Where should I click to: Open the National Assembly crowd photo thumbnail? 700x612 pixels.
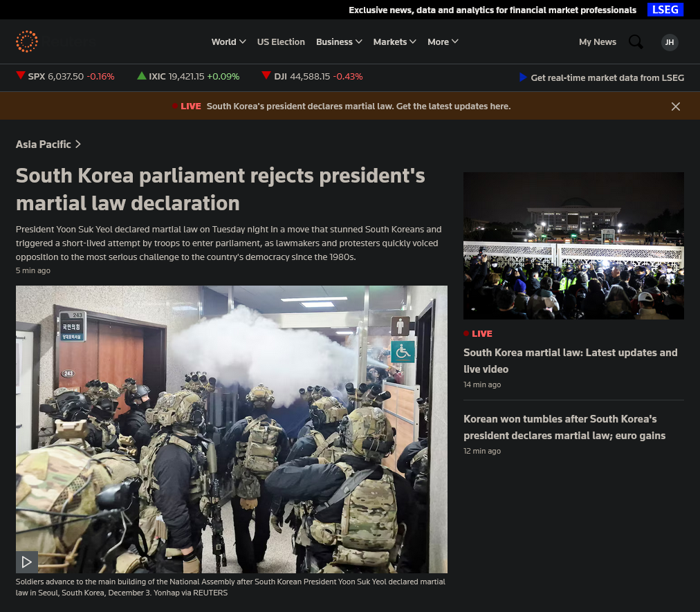(573, 245)
